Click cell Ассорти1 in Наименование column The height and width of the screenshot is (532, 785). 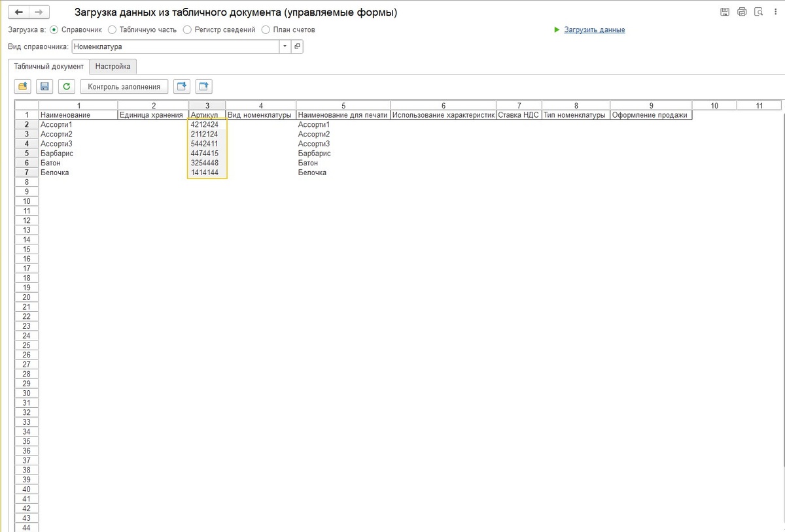78,124
